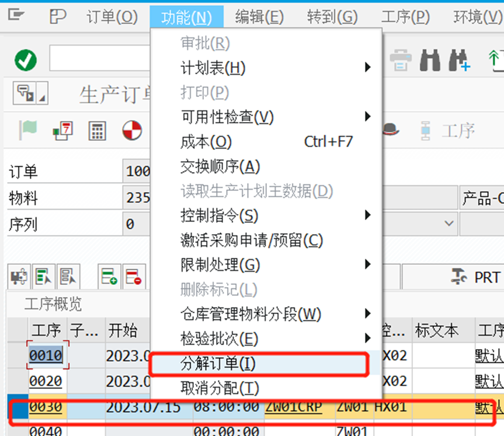Click operation link 0010
This screenshot has height=436, width=504.
point(46,355)
